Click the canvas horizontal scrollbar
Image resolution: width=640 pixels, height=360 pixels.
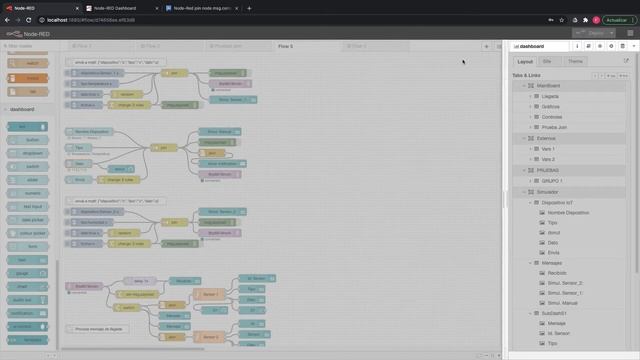(x=133, y=349)
